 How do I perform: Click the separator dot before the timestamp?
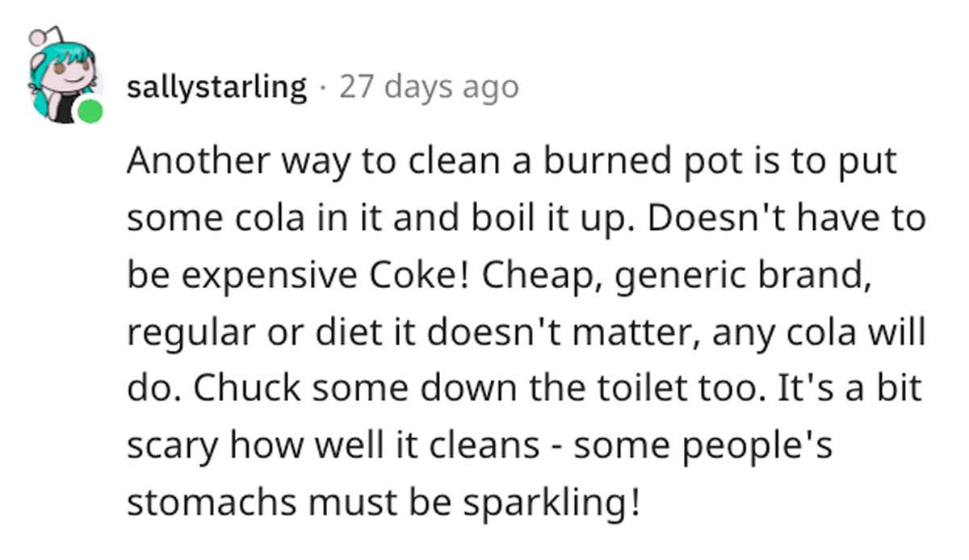tap(324, 87)
